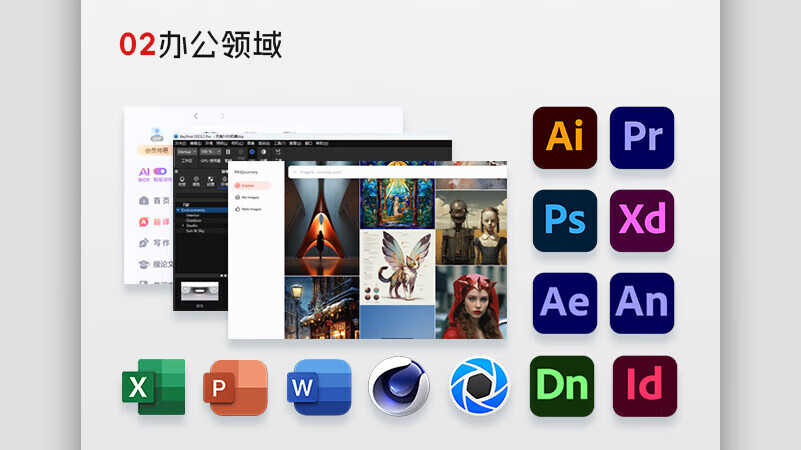This screenshot has height=450, width=801.
Task: Click the pause icon in KeyShot toolbar
Action: (228, 152)
